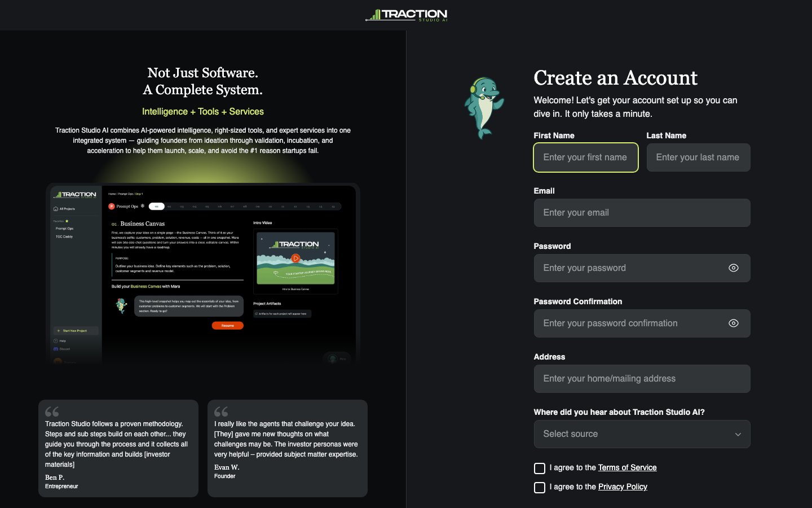Click the orange play button in intro video
The image size is (812, 508).
click(295, 259)
